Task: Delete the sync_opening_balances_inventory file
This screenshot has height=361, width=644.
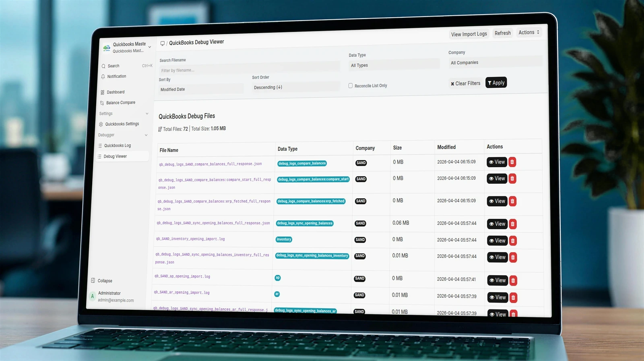Action: coord(513,257)
